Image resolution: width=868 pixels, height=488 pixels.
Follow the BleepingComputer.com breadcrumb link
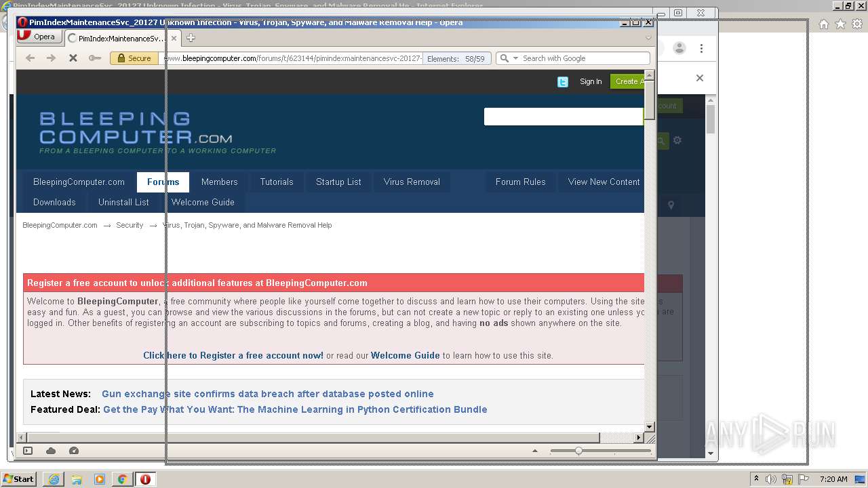click(x=60, y=225)
